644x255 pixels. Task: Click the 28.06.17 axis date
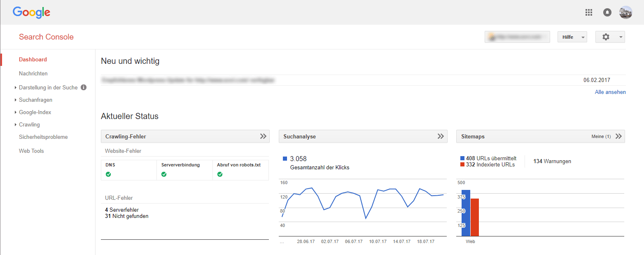tap(306, 242)
